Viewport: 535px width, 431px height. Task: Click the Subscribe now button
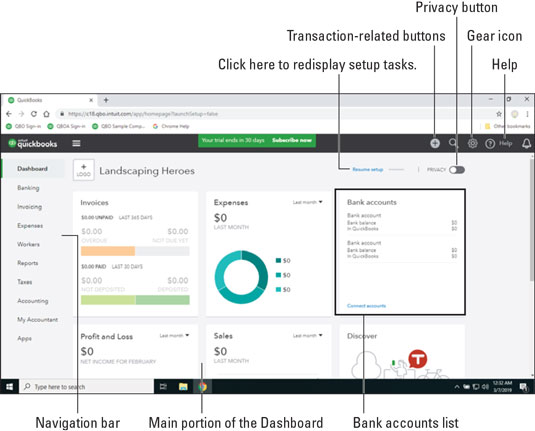[x=292, y=140]
